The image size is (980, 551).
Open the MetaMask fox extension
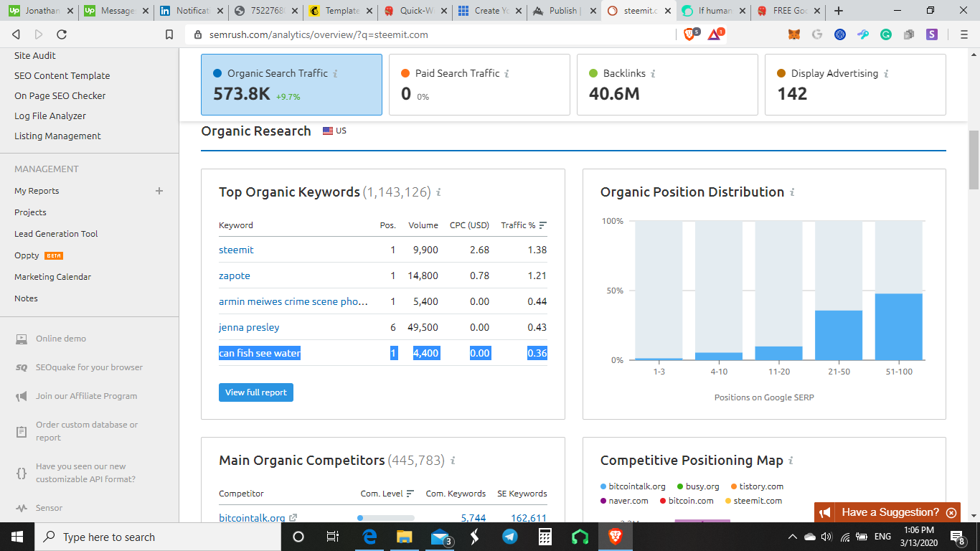(794, 34)
